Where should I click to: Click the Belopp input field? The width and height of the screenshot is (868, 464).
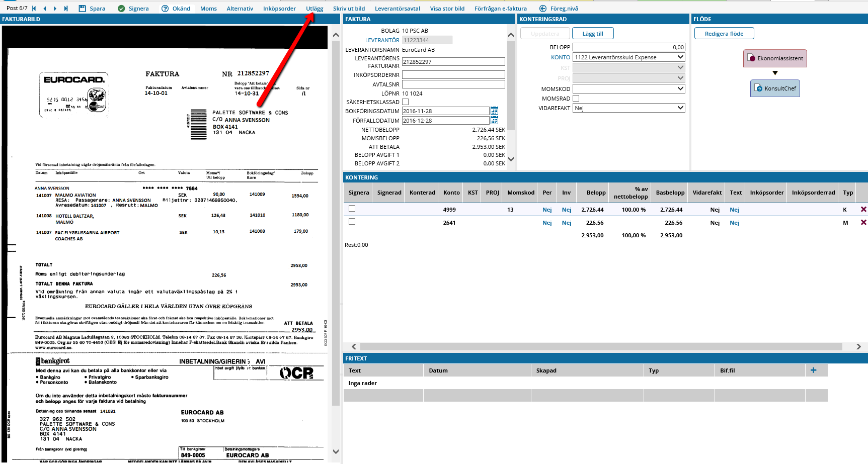pos(629,47)
